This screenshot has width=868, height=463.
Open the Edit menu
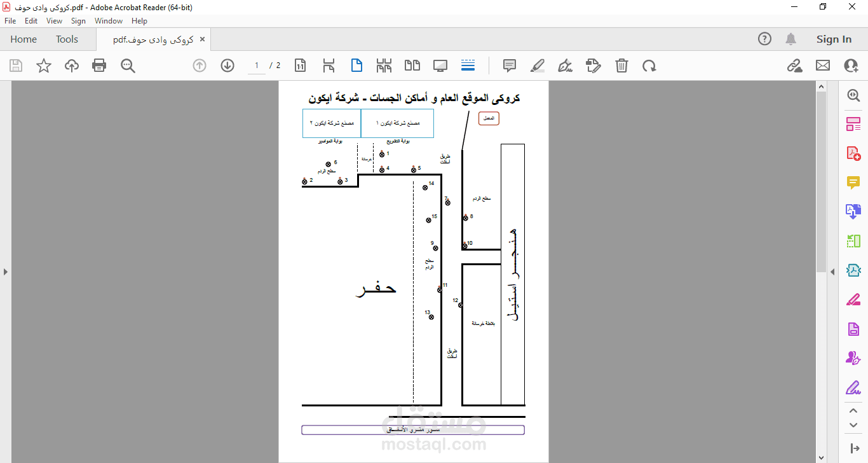pyautogui.click(x=31, y=21)
